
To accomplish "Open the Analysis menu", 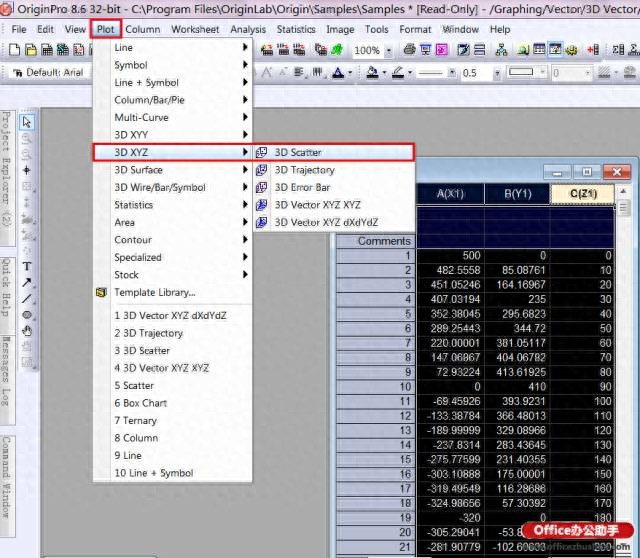I will (248, 29).
